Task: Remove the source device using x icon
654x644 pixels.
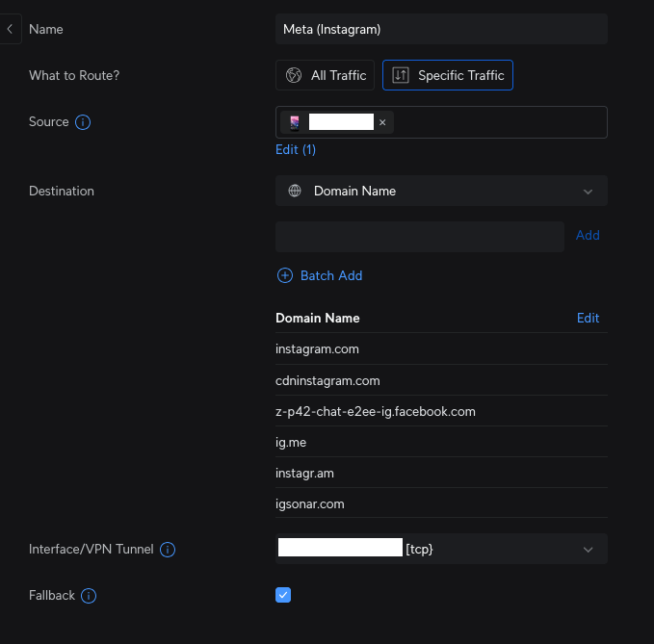Action: [x=382, y=122]
